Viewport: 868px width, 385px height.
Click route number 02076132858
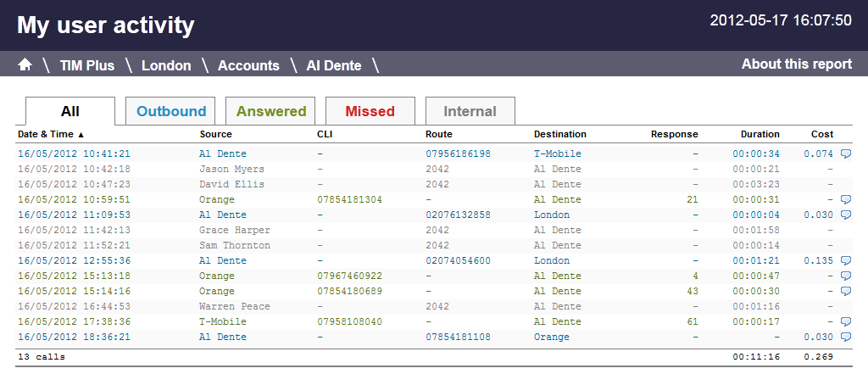(458, 215)
